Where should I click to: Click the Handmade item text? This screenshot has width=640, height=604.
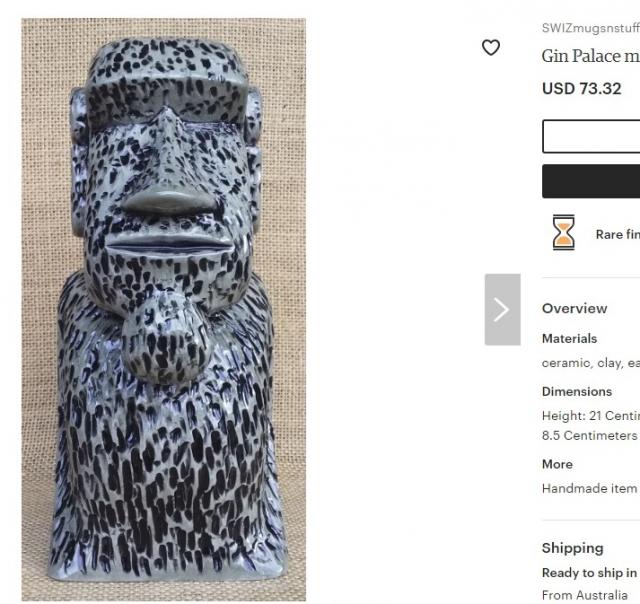click(x=589, y=488)
